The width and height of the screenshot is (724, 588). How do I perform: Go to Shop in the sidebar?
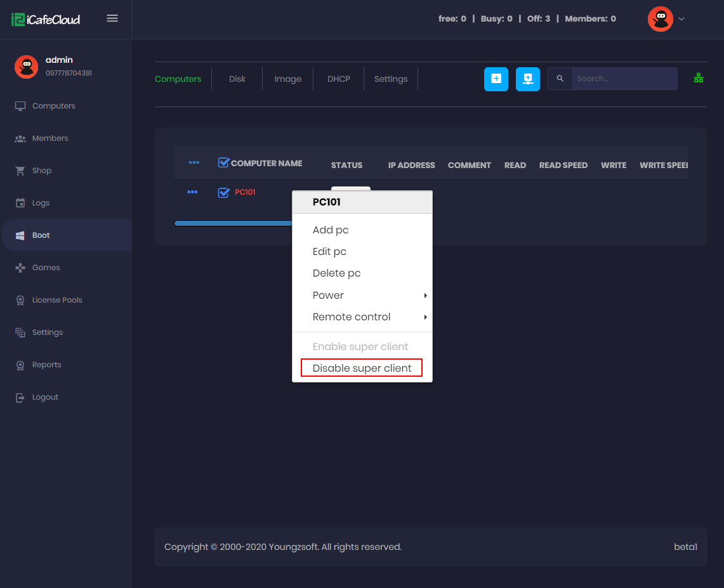[42, 171]
